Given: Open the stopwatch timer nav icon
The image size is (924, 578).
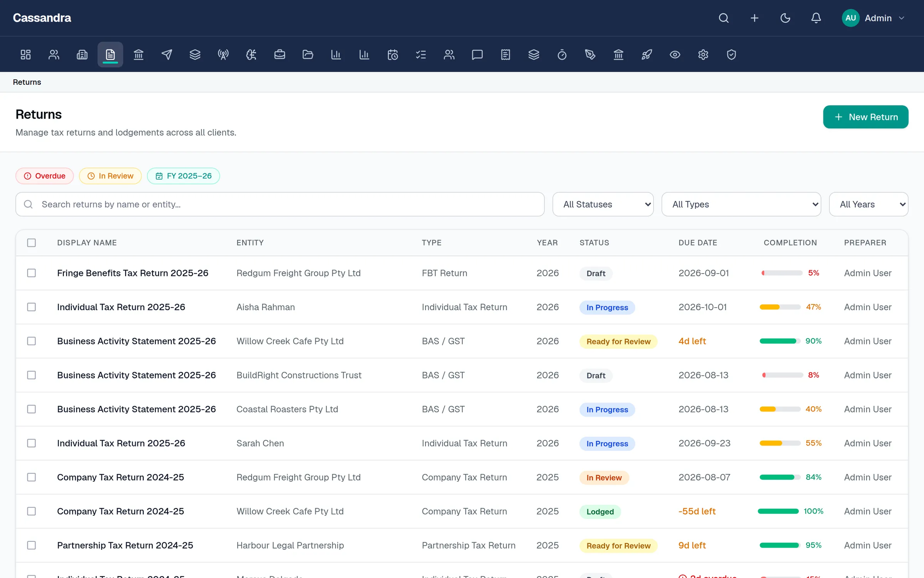Looking at the screenshot, I should [562, 55].
